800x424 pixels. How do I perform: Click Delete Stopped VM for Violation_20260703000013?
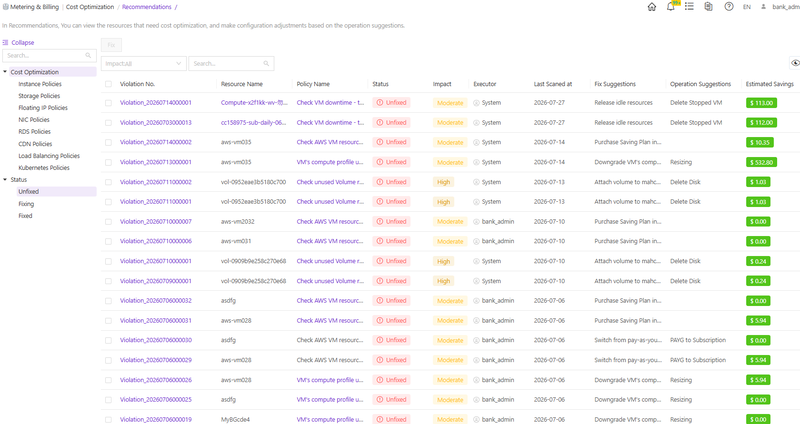(x=696, y=122)
